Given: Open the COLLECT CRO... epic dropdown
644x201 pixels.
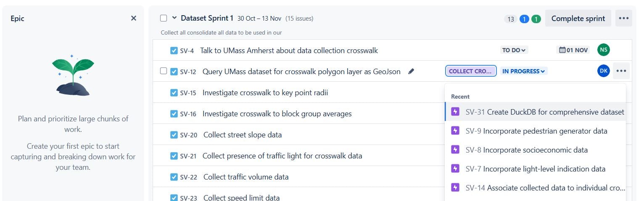Looking at the screenshot, I should point(471,71).
